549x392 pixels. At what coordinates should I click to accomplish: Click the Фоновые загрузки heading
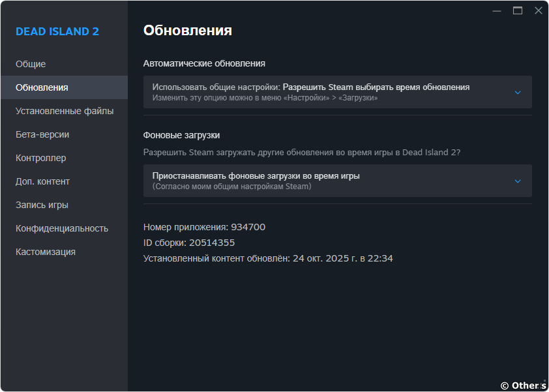181,135
